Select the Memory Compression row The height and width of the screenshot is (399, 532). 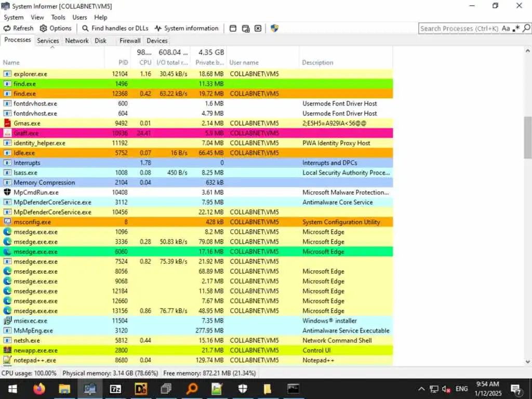pos(197,182)
